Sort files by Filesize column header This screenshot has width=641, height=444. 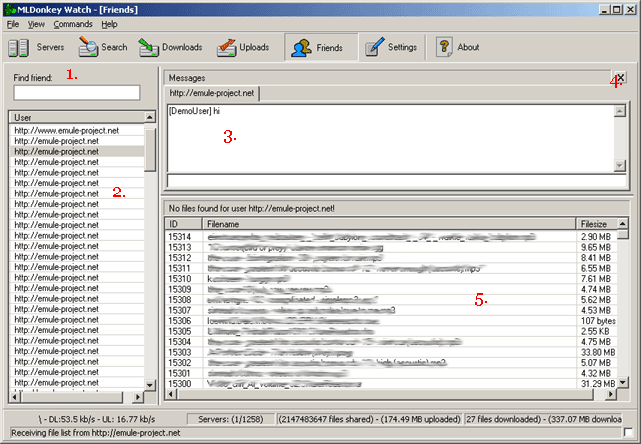click(594, 223)
